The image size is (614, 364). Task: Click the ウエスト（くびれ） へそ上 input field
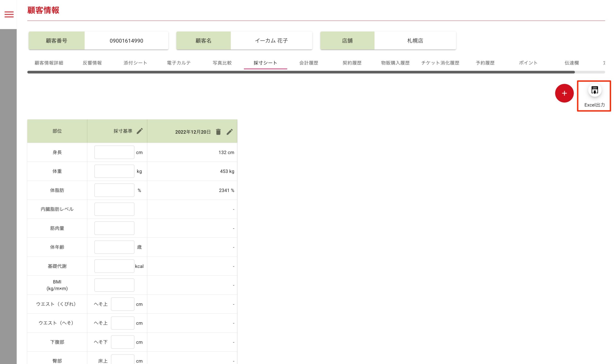[x=122, y=304]
